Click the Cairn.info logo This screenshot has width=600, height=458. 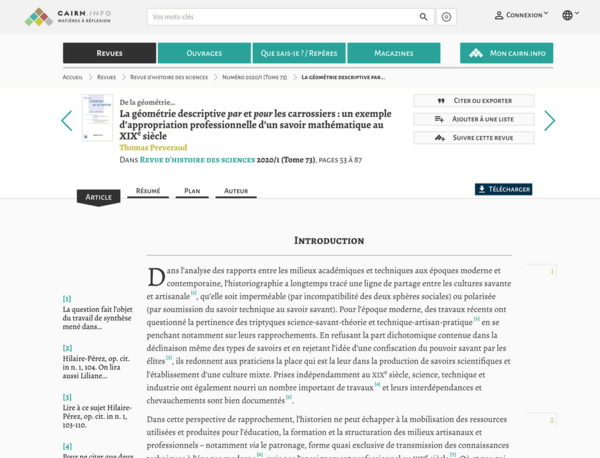(68, 16)
